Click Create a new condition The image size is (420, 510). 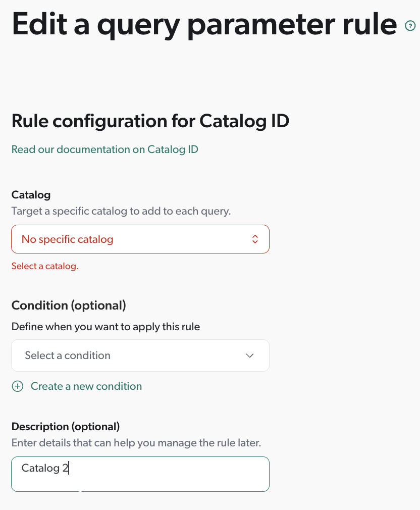click(x=86, y=386)
